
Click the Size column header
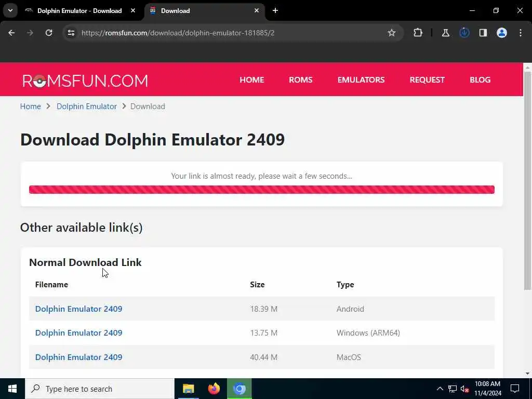click(x=257, y=284)
